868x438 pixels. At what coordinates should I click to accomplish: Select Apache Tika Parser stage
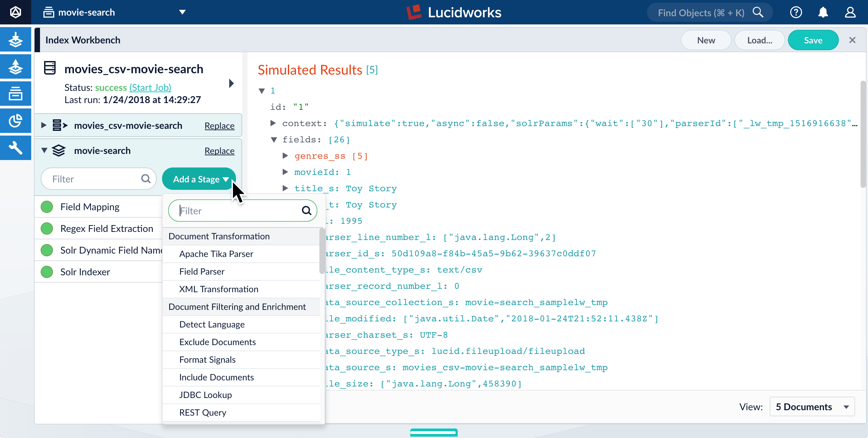pos(241,254)
